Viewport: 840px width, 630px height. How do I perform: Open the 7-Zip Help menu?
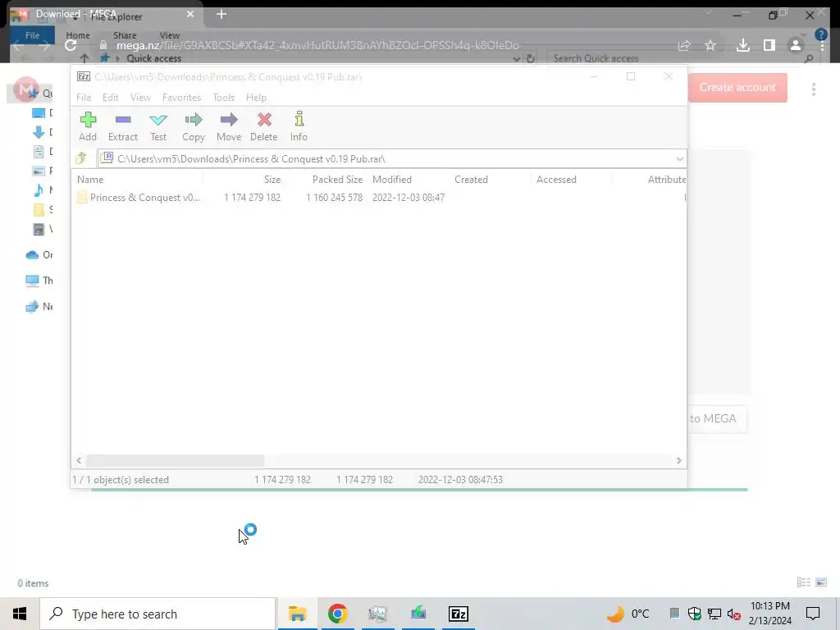[256, 98]
